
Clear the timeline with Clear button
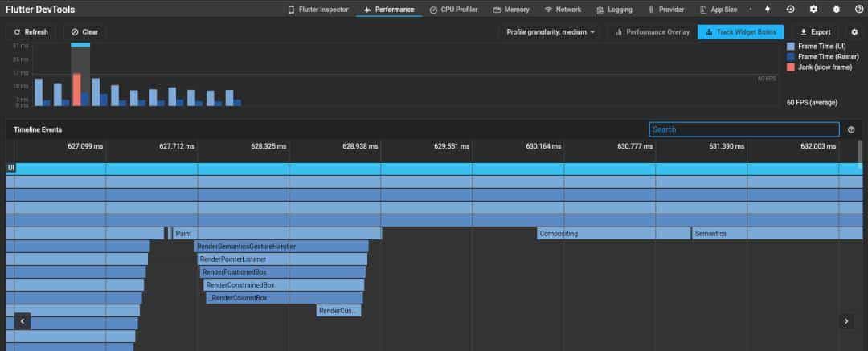tap(84, 32)
